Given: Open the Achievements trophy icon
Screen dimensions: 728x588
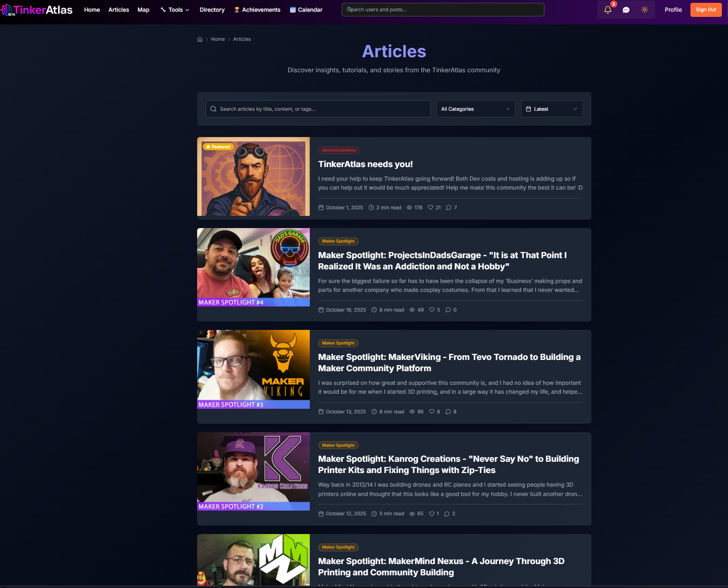Looking at the screenshot, I should (x=236, y=9).
